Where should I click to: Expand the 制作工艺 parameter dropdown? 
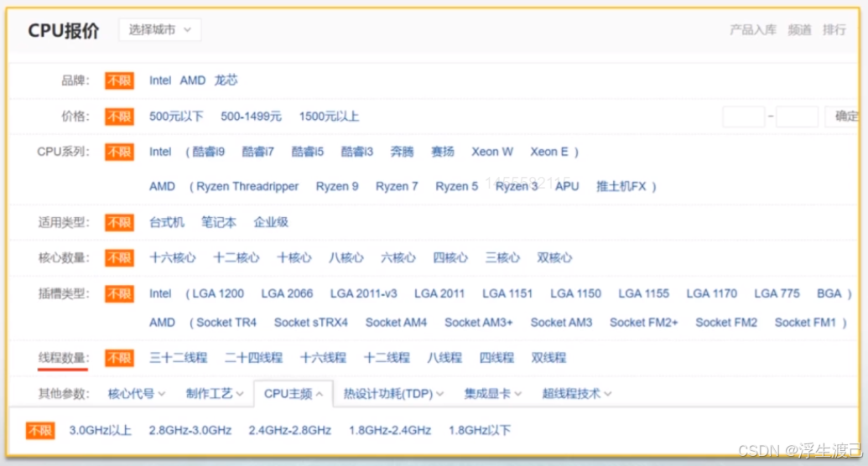215,393
